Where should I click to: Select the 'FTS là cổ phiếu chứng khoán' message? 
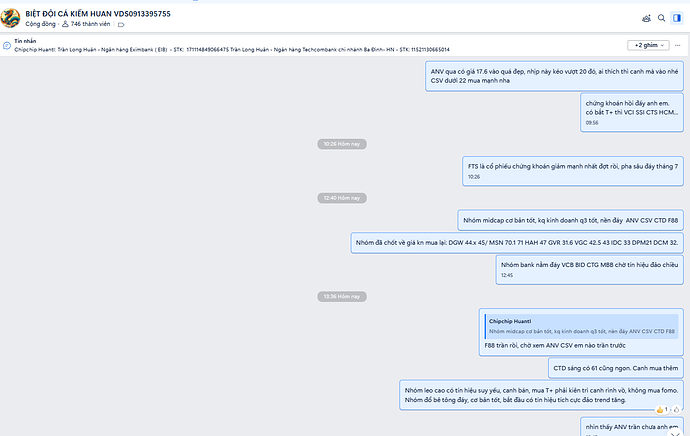573,171
